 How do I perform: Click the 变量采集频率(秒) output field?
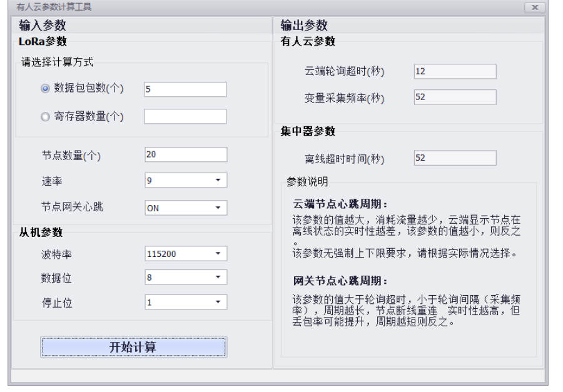(x=455, y=97)
